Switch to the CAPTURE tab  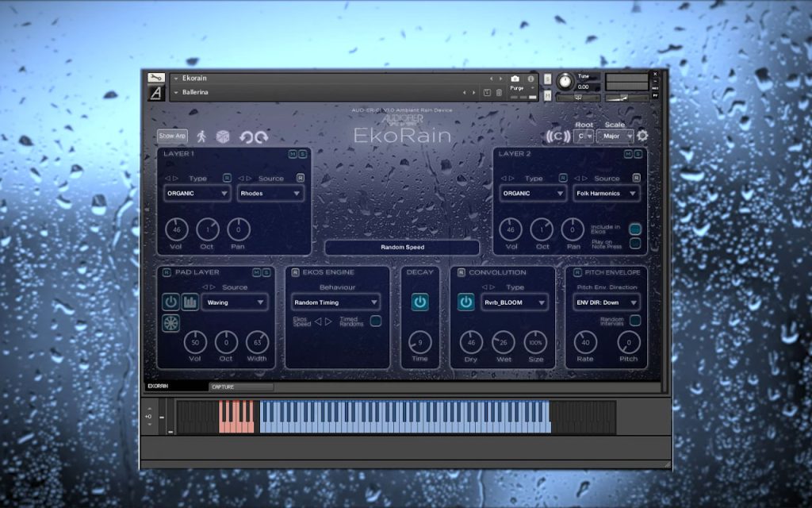pos(241,387)
